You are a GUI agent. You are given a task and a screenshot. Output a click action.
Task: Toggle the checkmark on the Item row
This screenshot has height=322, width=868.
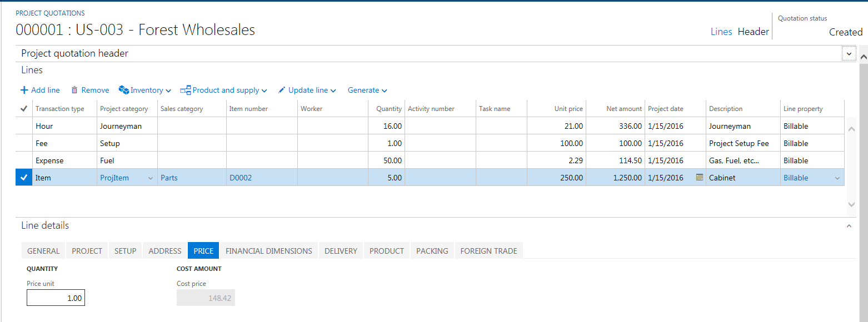pyautogui.click(x=23, y=178)
